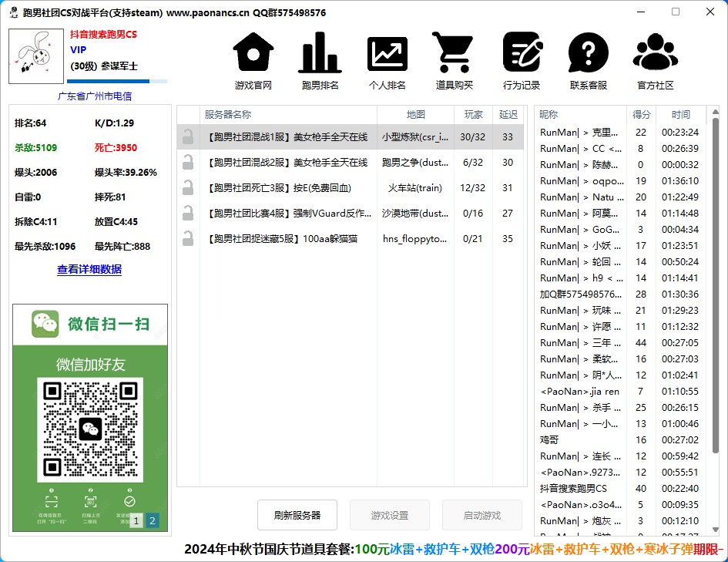Click the red 死亡:3950 stat
The height and width of the screenshot is (562, 728).
click(116, 148)
